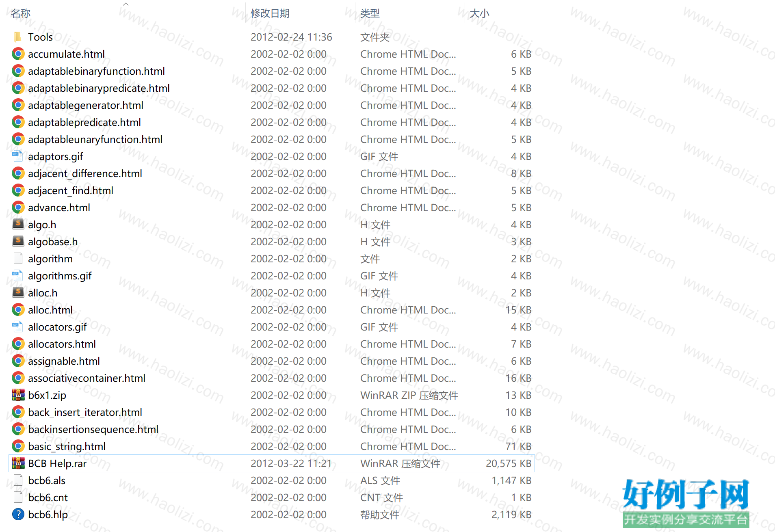Viewport: 775px width, 532px height.
Task: Click the type 文件夹 of Tools
Action: click(x=375, y=37)
